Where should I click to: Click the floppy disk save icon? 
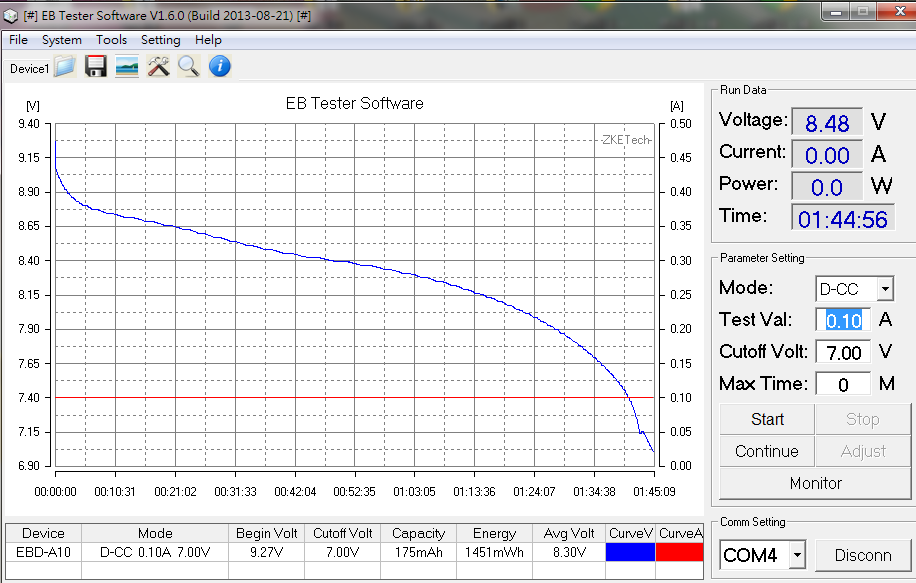coord(96,67)
